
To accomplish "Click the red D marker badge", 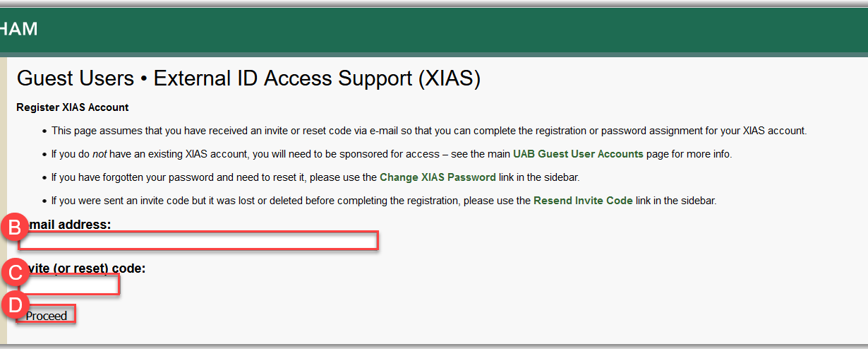I will coord(14,305).
